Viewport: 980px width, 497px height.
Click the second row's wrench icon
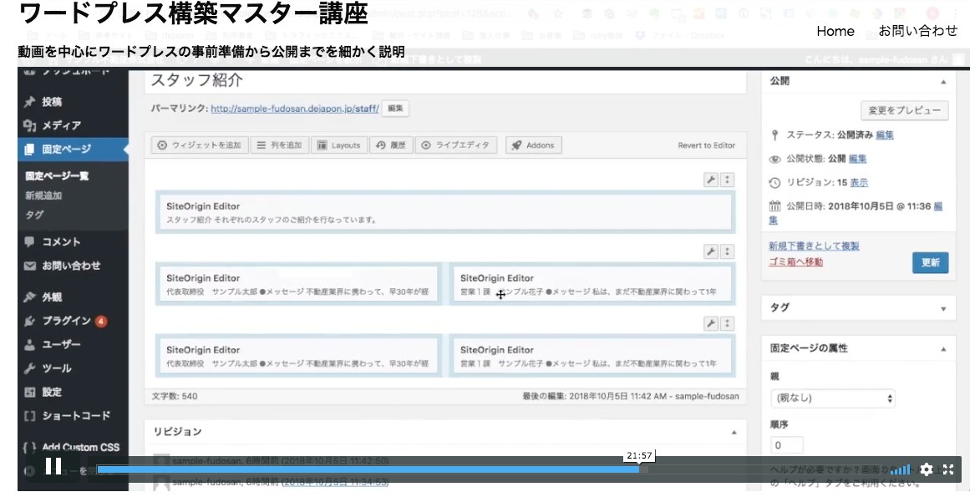[711, 252]
